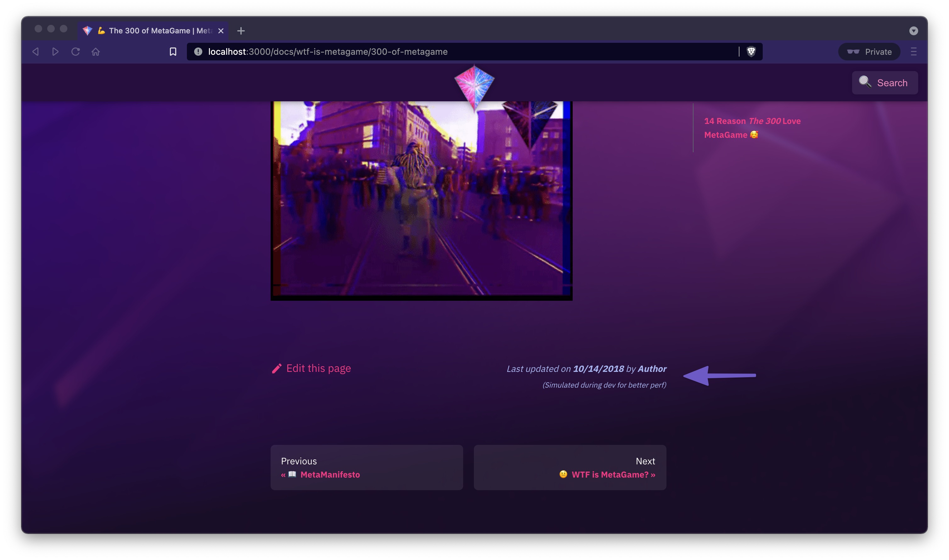
Task: Go to the browser home page
Action: (95, 52)
